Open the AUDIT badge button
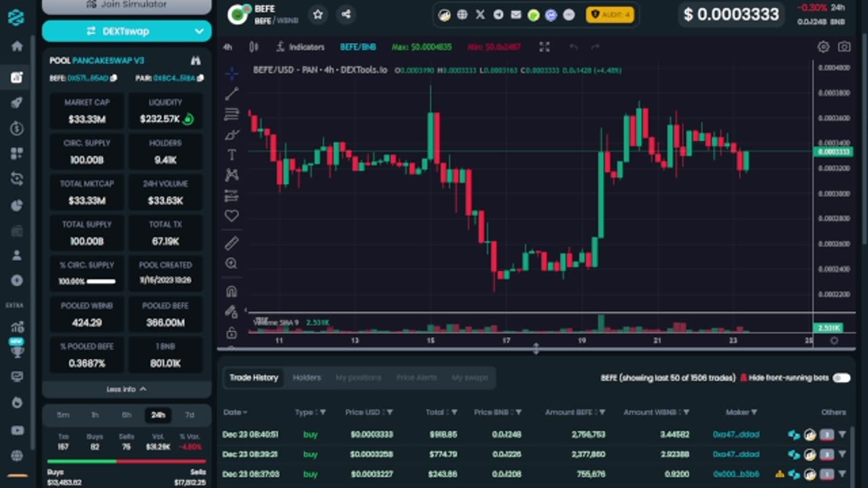868x488 pixels. pyautogui.click(x=610, y=14)
